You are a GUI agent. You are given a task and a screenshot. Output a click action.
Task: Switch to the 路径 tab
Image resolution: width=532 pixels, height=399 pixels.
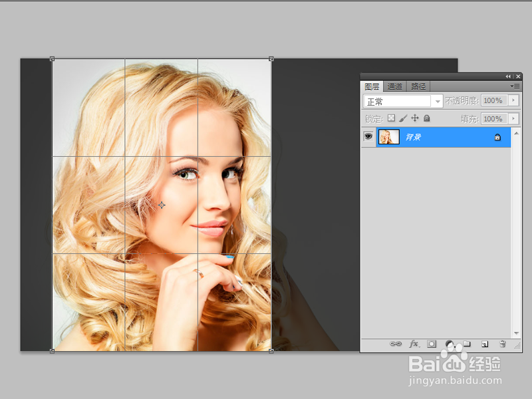click(x=418, y=86)
